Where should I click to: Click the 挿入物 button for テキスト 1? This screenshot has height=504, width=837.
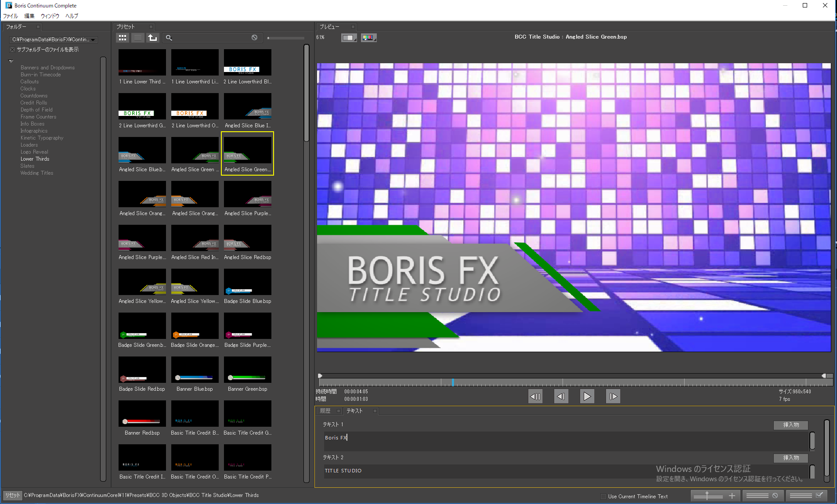pos(791,425)
